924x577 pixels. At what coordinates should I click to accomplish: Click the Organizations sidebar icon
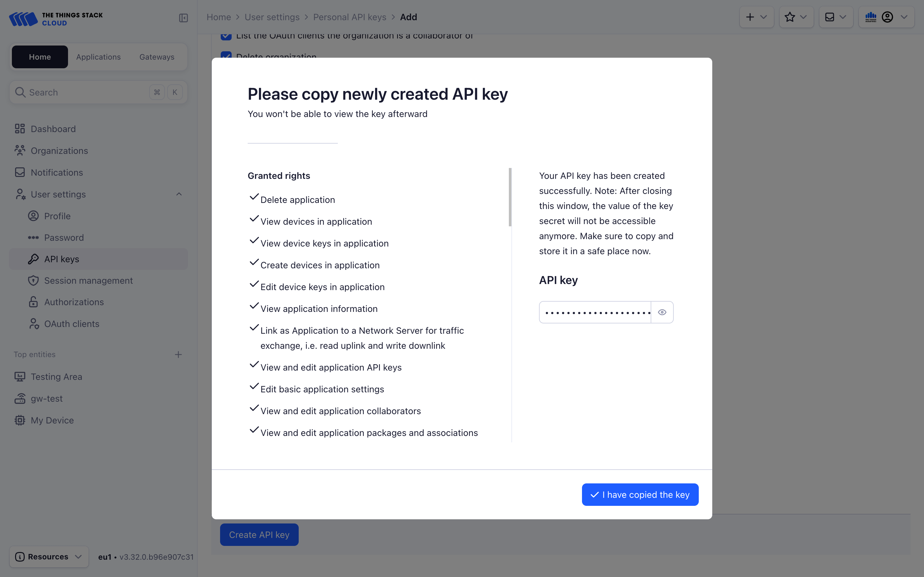20,150
